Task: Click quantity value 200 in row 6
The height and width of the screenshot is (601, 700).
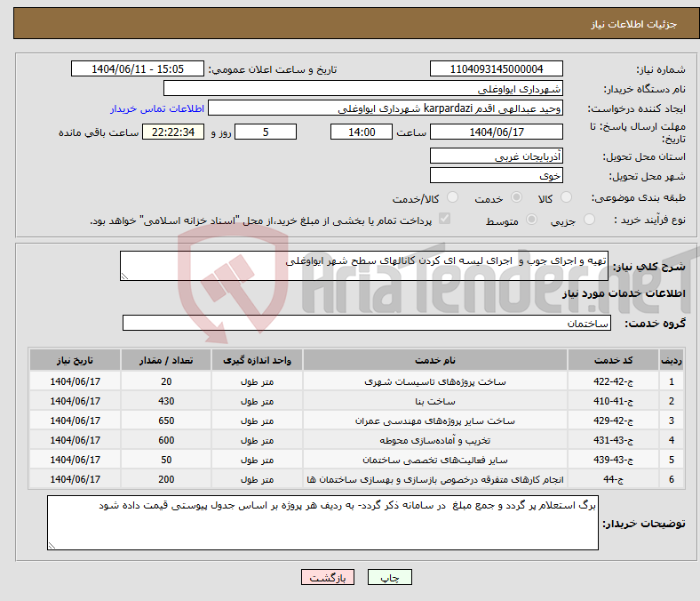Action: tap(166, 479)
